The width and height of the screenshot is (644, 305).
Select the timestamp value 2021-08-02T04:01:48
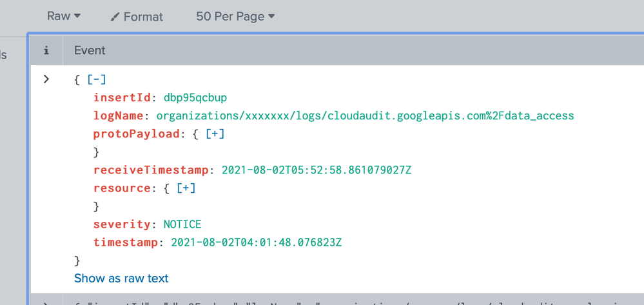click(x=256, y=242)
